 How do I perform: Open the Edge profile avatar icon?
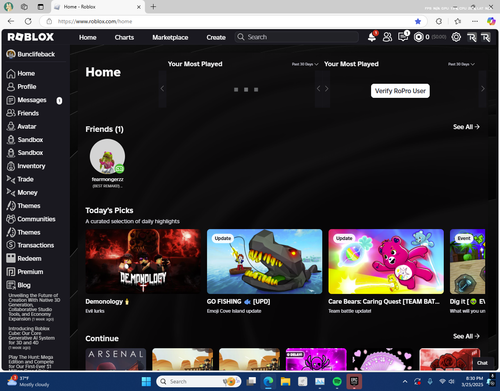coord(8,7)
